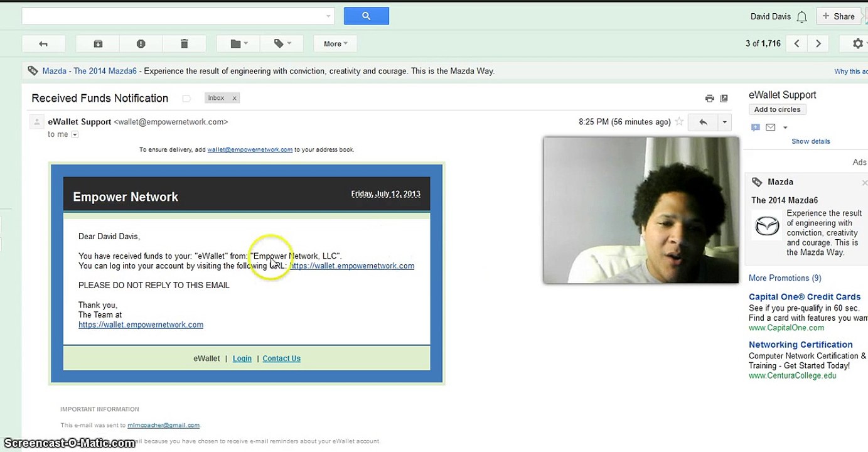Open Capital One Credit Cards ad link
Image resolution: width=868 pixels, height=452 pixels.
coord(805,297)
